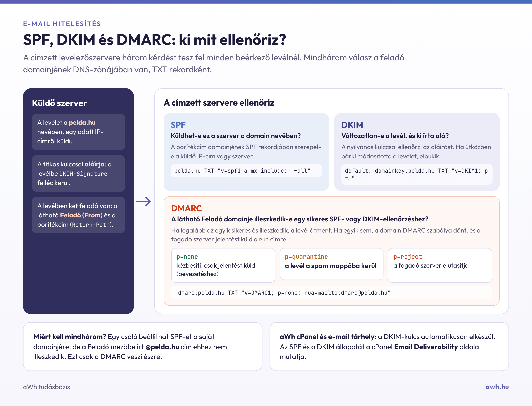Click the 'default._domainkey.pelda.hu' DKIM record code
532x406 pixels.
[417, 174]
